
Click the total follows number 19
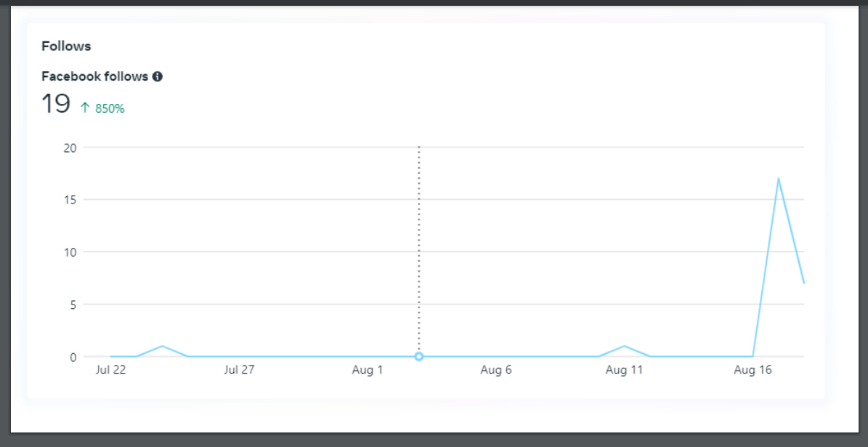click(x=55, y=104)
